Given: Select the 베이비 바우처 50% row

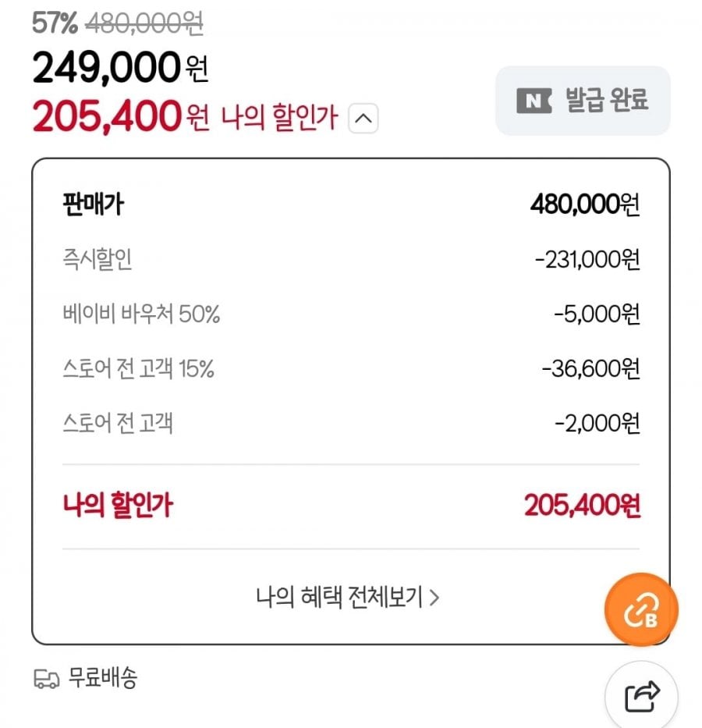Looking at the screenshot, I should pyautogui.click(x=141, y=314).
